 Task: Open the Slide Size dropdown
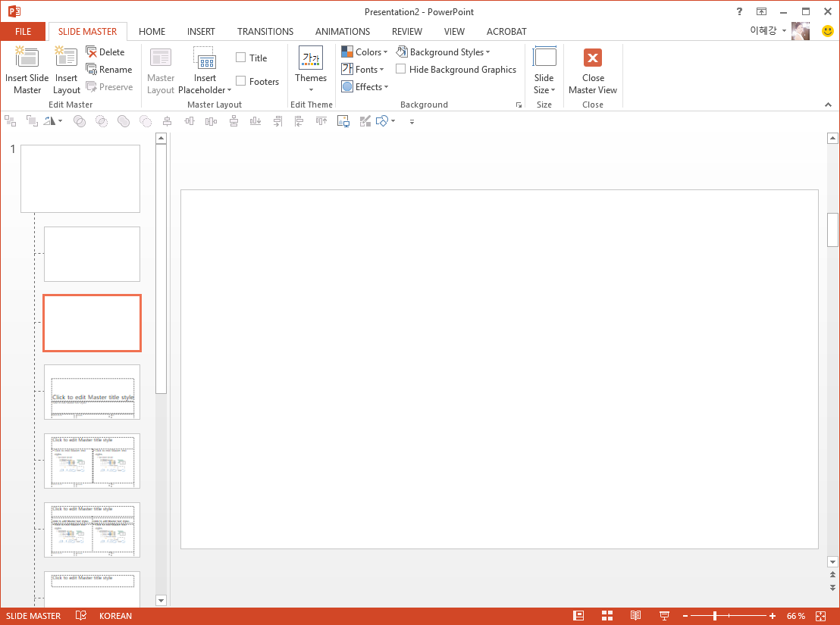point(544,68)
